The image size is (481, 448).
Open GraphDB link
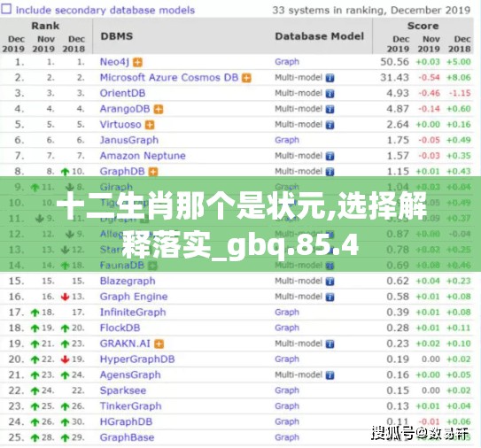[x=122, y=172]
